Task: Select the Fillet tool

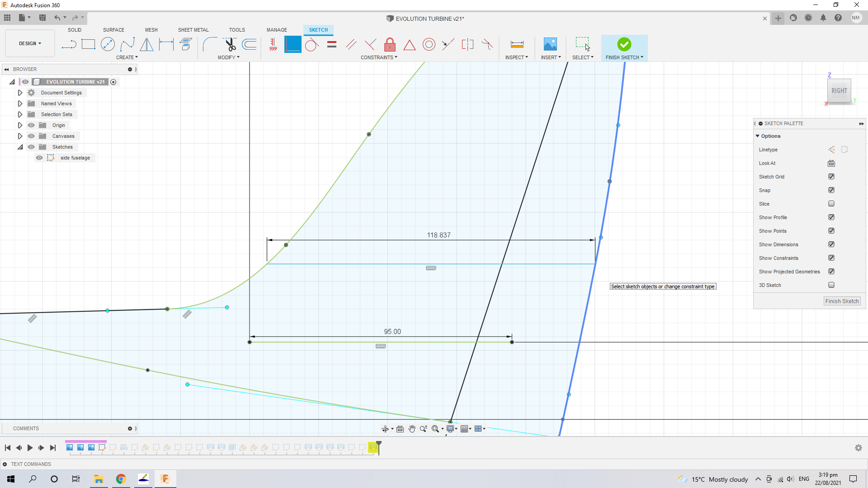Action: (x=210, y=44)
